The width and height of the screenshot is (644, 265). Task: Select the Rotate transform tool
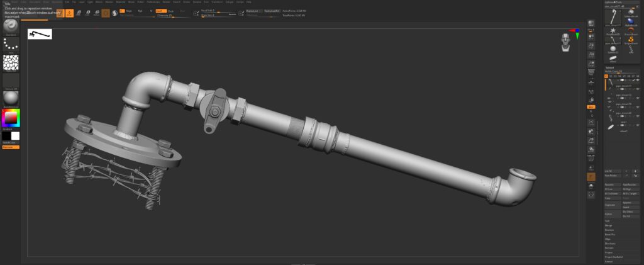(97, 13)
